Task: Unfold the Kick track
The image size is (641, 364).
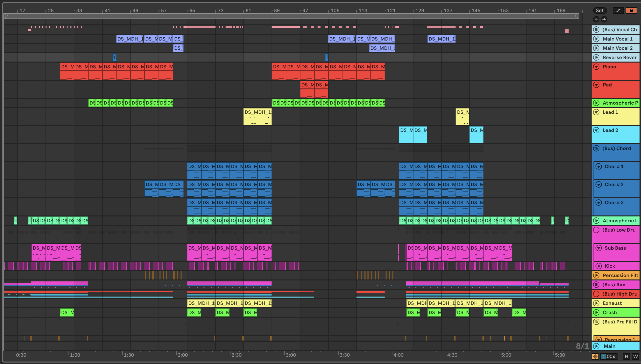Action: [x=599, y=266]
